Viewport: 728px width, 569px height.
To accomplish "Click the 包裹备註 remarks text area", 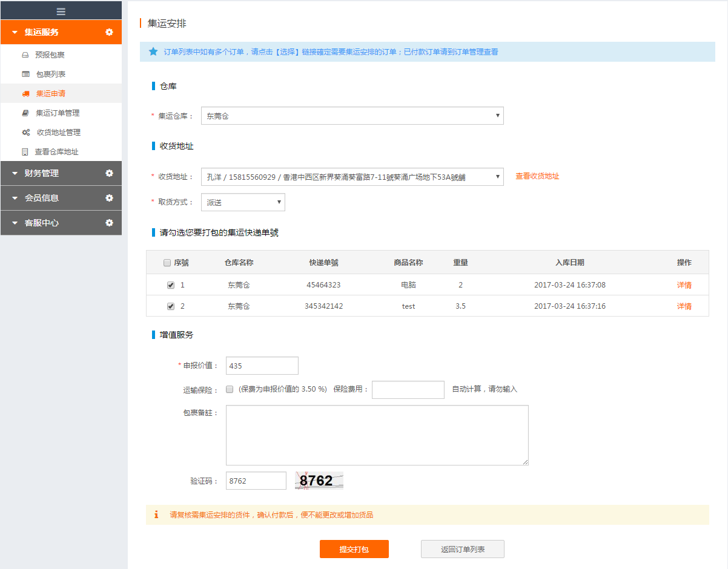I will tap(377, 435).
